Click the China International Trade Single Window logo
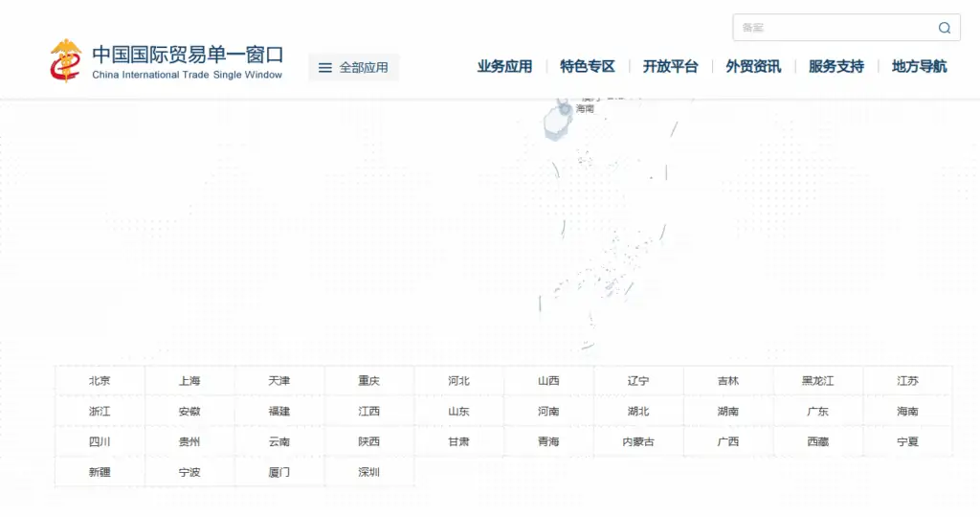 (167, 61)
